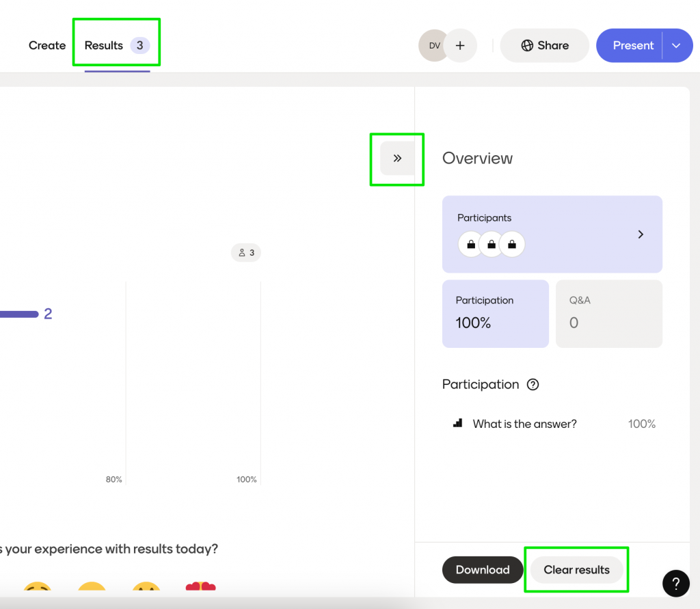The width and height of the screenshot is (700, 609).
Task: Open the Present dropdown arrow
Action: (677, 46)
